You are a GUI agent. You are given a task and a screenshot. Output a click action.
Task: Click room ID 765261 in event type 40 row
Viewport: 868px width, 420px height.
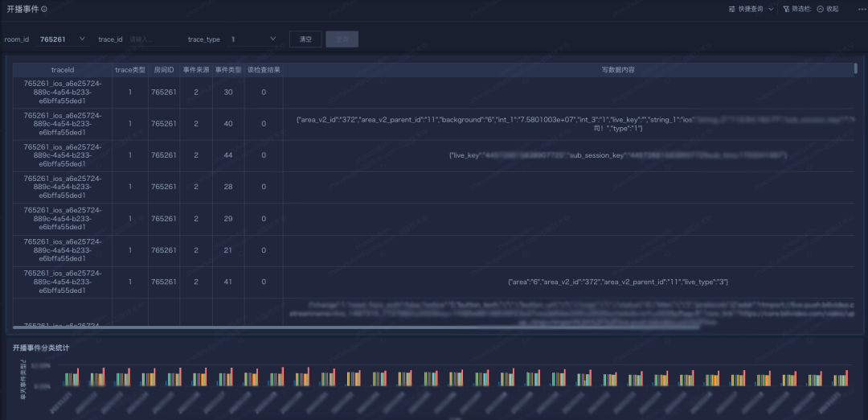pyautogui.click(x=164, y=124)
